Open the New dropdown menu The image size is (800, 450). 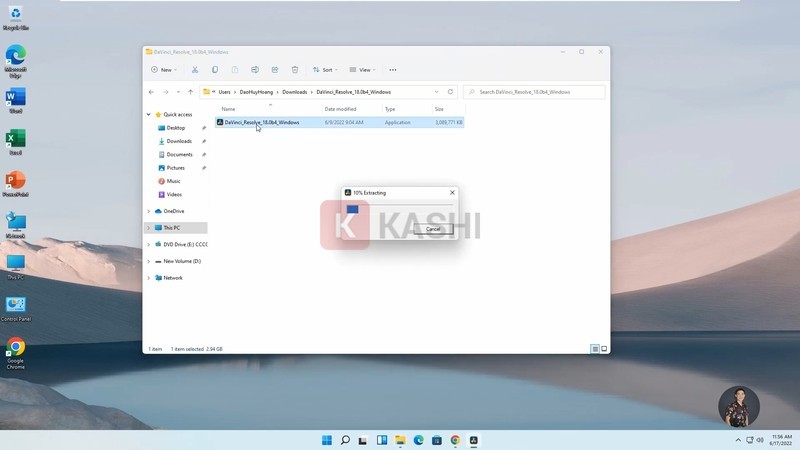pyautogui.click(x=164, y=70)
